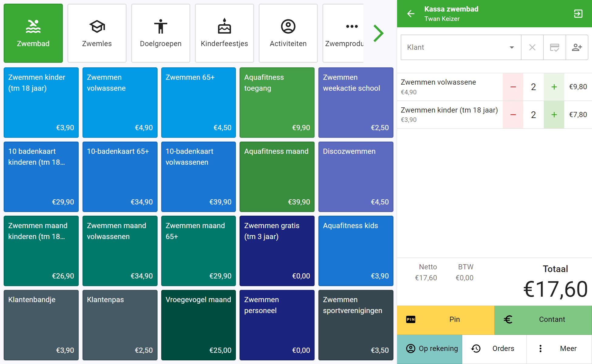Open Orders history
The height and width of the screenshot is (364, 592).
tap(494, 349)
